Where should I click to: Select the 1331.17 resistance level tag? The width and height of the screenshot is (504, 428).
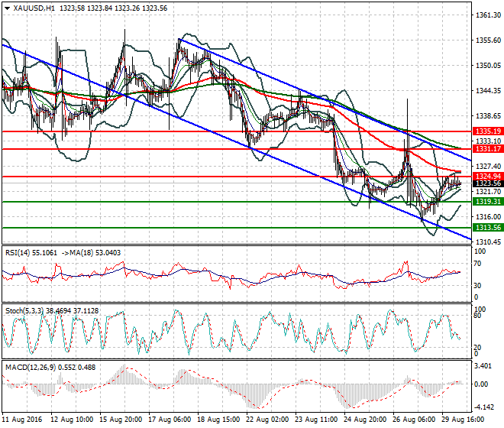488,149
